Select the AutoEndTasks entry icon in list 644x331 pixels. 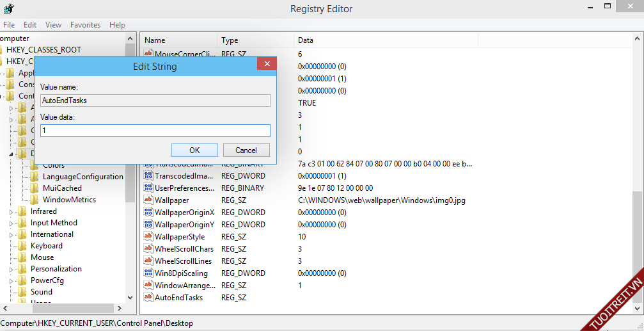[x=148, y=298]
